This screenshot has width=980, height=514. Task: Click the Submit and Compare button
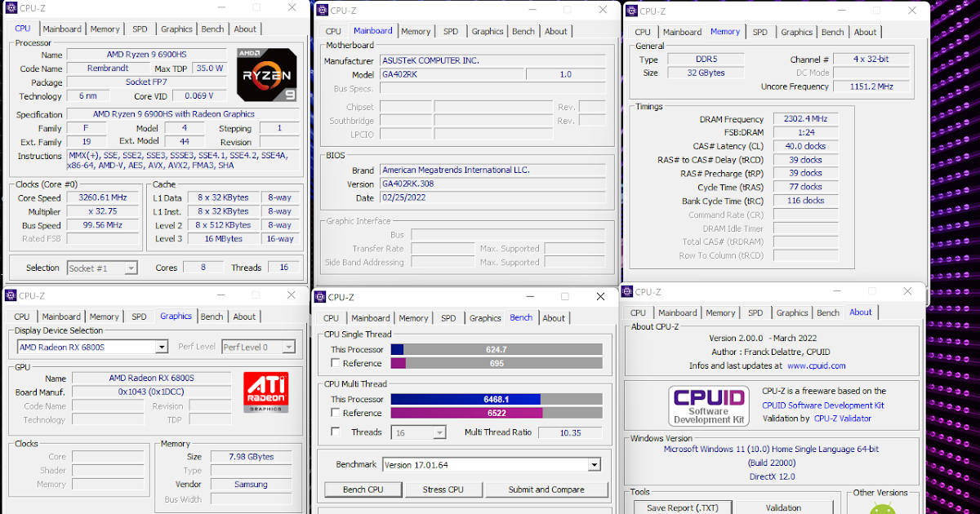(x=546, y=490)
